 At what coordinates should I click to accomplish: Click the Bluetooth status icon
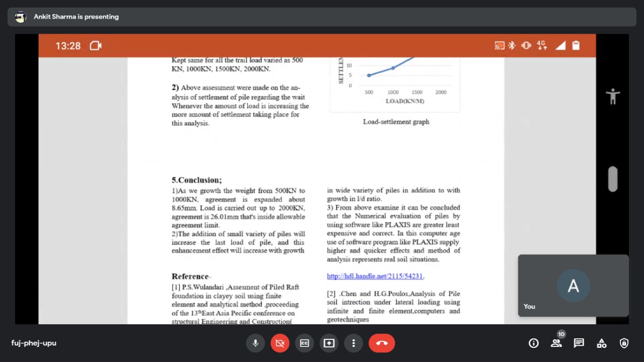(512, 46)
